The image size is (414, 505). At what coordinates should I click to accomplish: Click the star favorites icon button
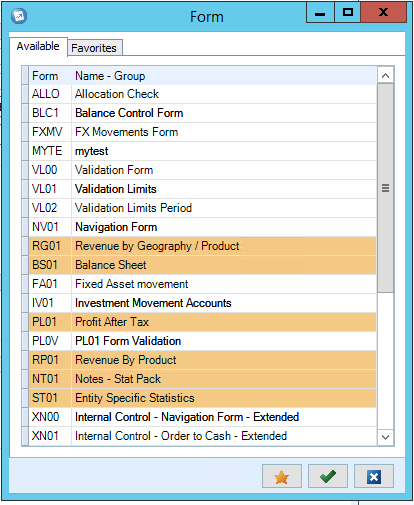pos(282,476)
